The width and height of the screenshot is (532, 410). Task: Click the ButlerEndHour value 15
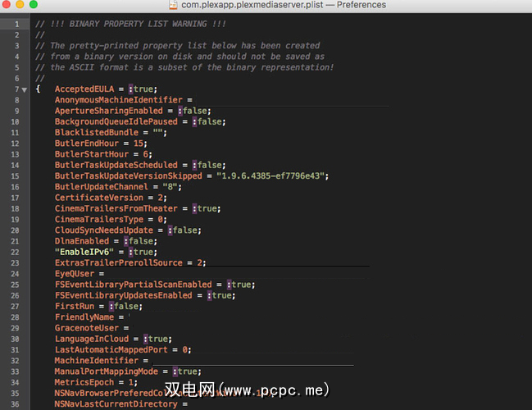(138, 143)
